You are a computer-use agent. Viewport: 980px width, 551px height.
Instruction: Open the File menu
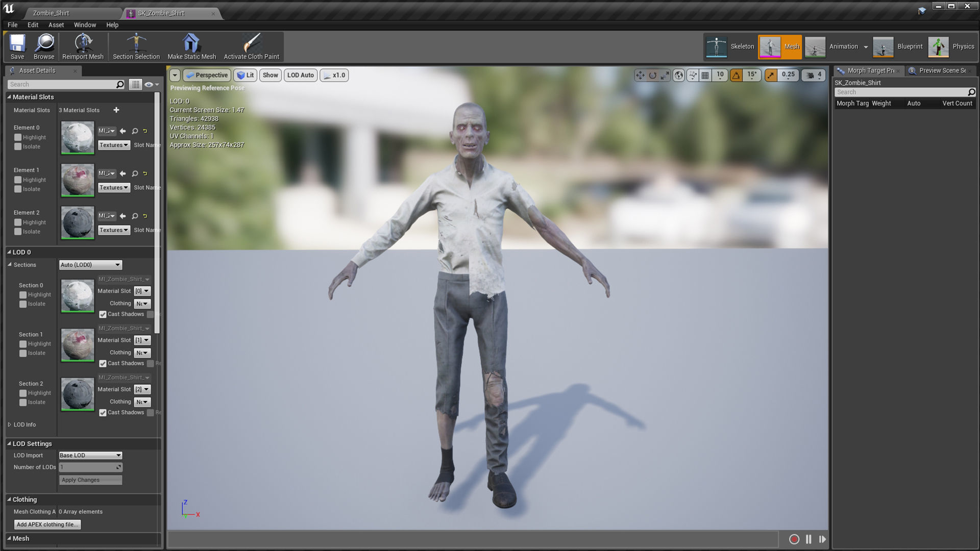tap(13, 25)
